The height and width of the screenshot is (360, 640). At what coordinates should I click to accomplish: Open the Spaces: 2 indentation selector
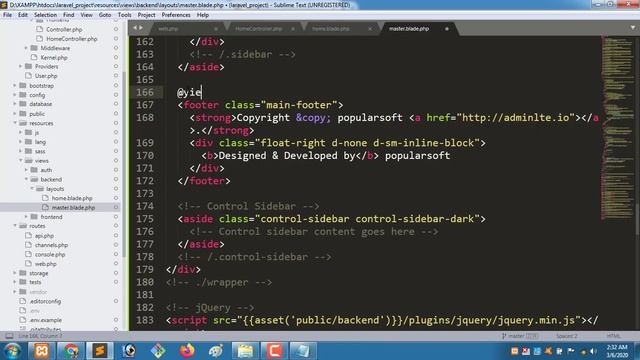567,336
